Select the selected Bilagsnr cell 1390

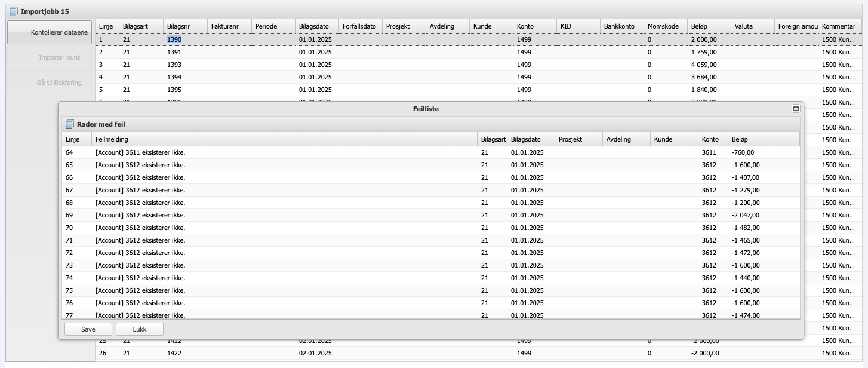point(174,39)
